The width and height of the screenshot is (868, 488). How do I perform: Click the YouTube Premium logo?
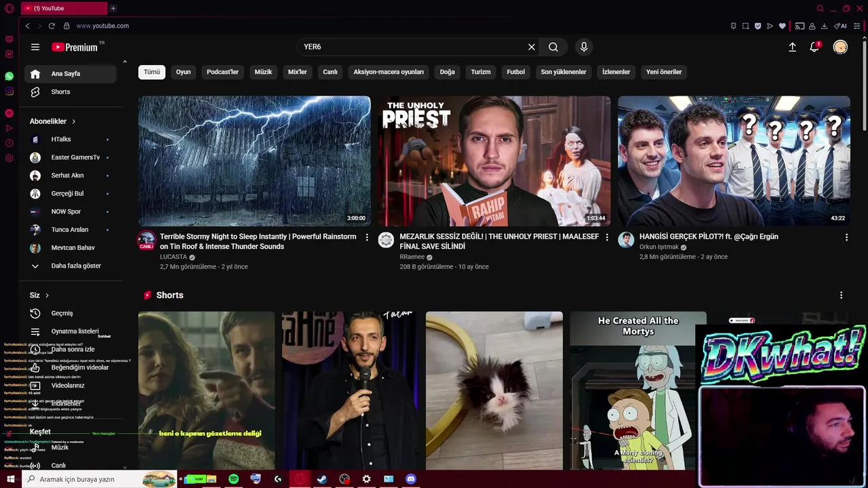click(x=75, y=47)
